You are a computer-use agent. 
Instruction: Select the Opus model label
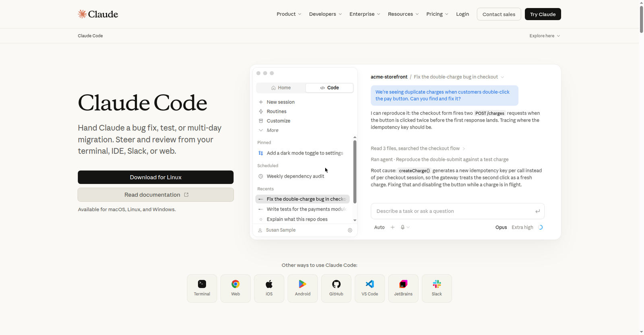tap(501, 227)
